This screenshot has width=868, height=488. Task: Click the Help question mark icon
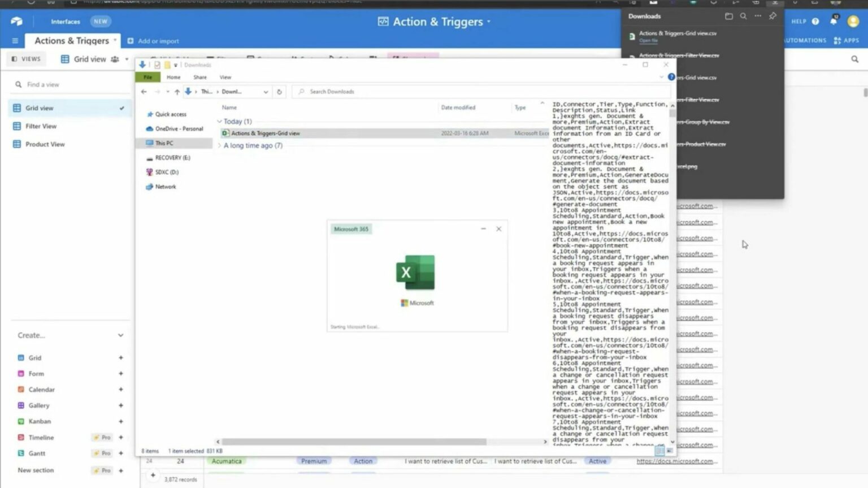(814, 21)
